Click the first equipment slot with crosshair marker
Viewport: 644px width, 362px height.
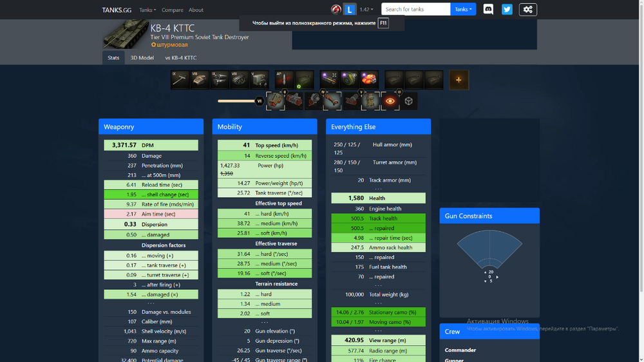tap(329, 80)
